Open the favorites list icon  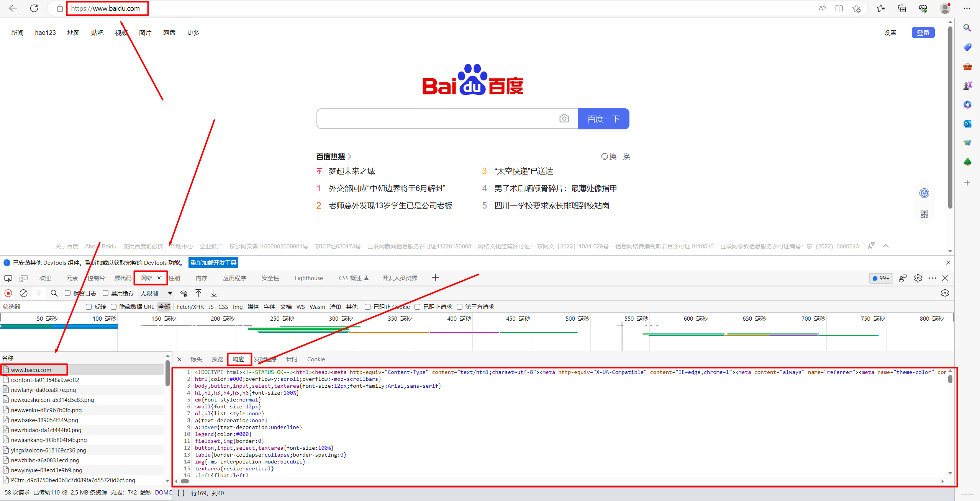[880, 8]
